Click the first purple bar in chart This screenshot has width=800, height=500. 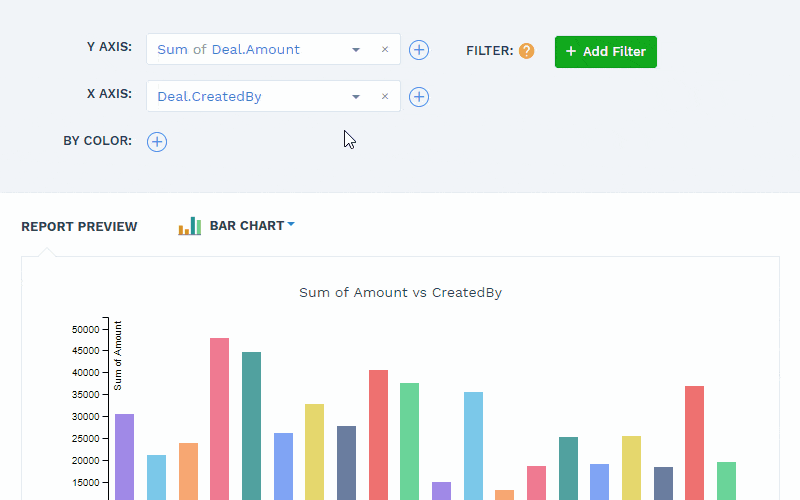click(x=124, y=455)
